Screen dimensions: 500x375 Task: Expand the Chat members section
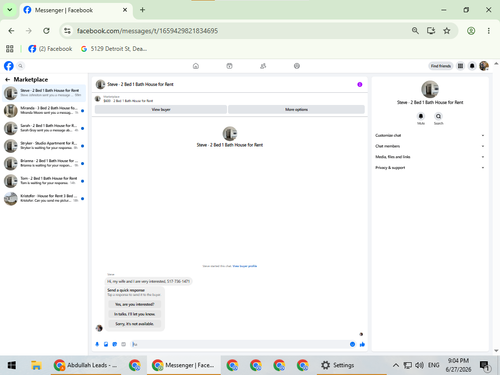coord(430,146)
